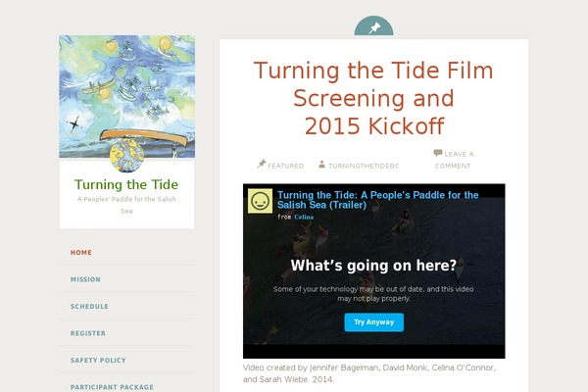Image resolution: width=588 pixels, height=392 pixels.
Task: Click the author person icon
Action: [322, 165]
